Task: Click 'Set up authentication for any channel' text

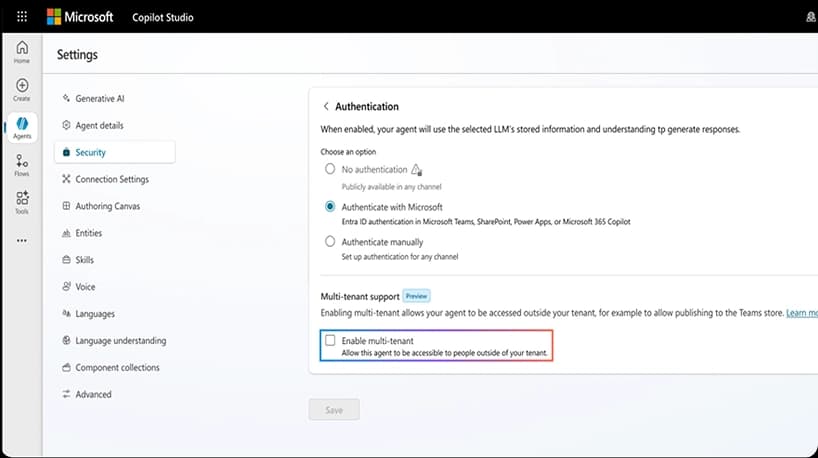Action: click(400, 257)
